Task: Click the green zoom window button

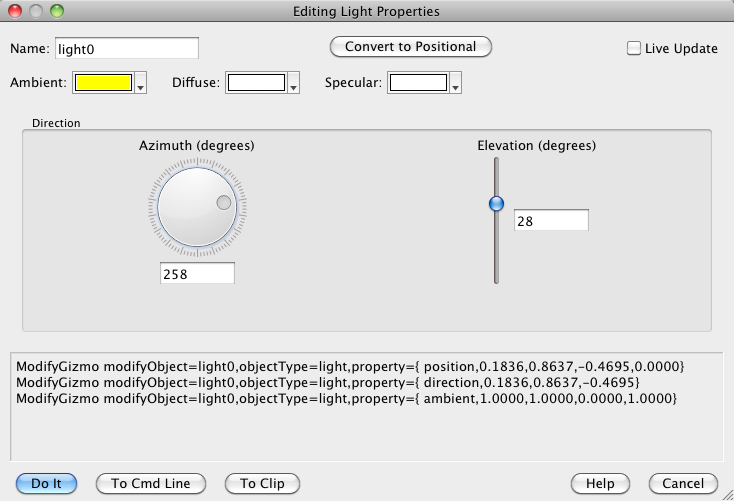Action: 57,12
